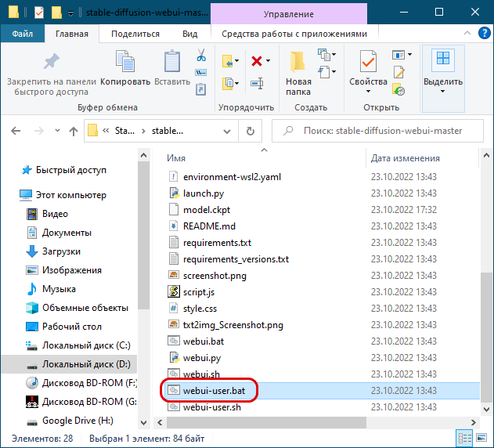The height and width of the screenshot is (448, 494).
Task: Open the Quick Access Toolbar customize dropdown
Action: (71, 13)
